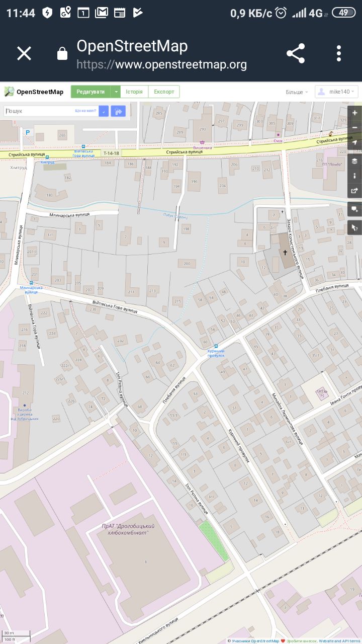
Task: Open the map layers panel
Action: coord(354,161)
